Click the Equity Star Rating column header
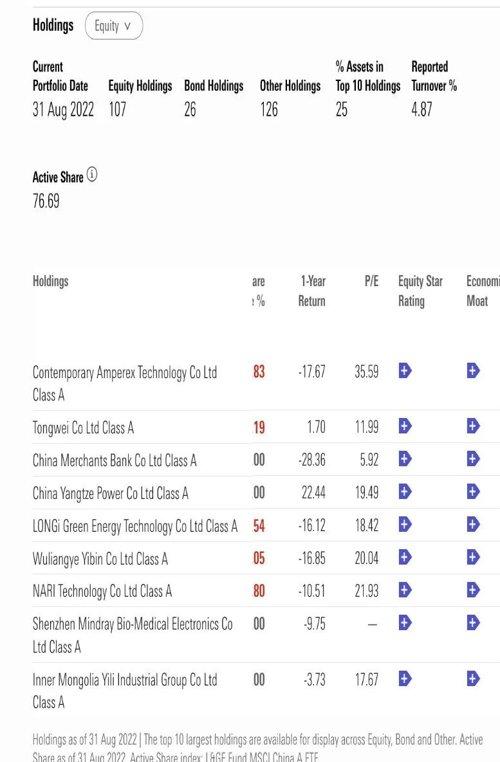The width and height of the screenshot is (500, 762). tap(420, 291)
